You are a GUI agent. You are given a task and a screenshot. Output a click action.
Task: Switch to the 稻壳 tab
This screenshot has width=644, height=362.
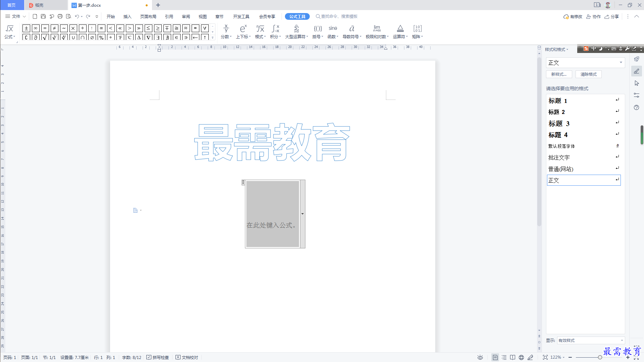click(x=46, y=5)
